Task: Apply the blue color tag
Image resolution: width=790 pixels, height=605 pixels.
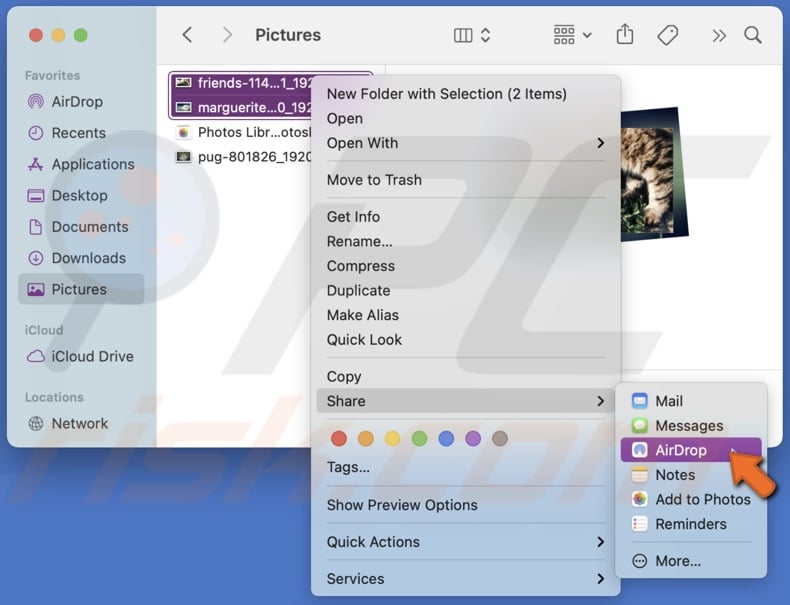Action: [446, 438]
